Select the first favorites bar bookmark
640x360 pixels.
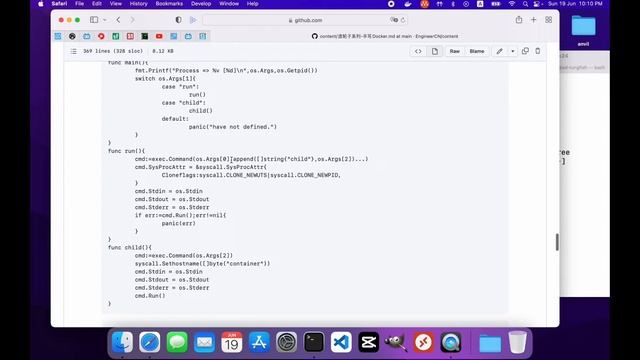pyautogui.click(x=58, y=36)
